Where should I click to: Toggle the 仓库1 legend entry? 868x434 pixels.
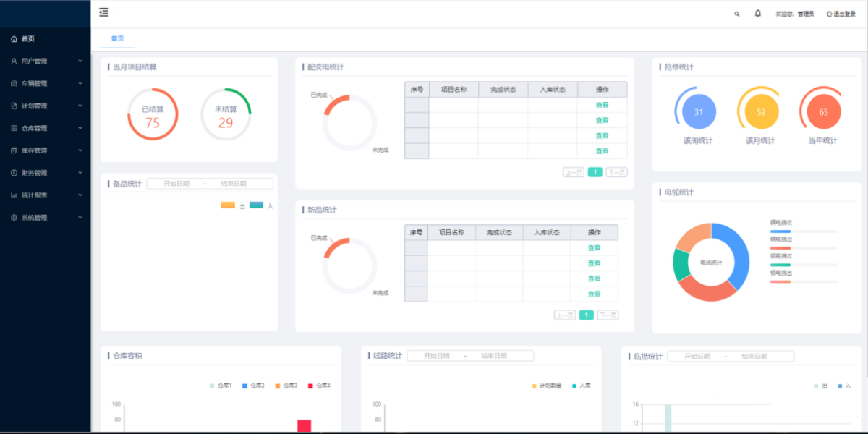click(221, 386)
